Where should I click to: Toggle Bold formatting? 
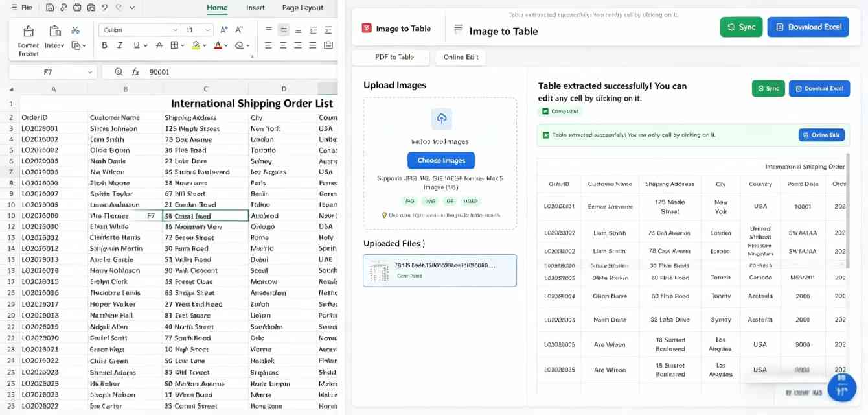pyautogui.click(x=104, y=45)
